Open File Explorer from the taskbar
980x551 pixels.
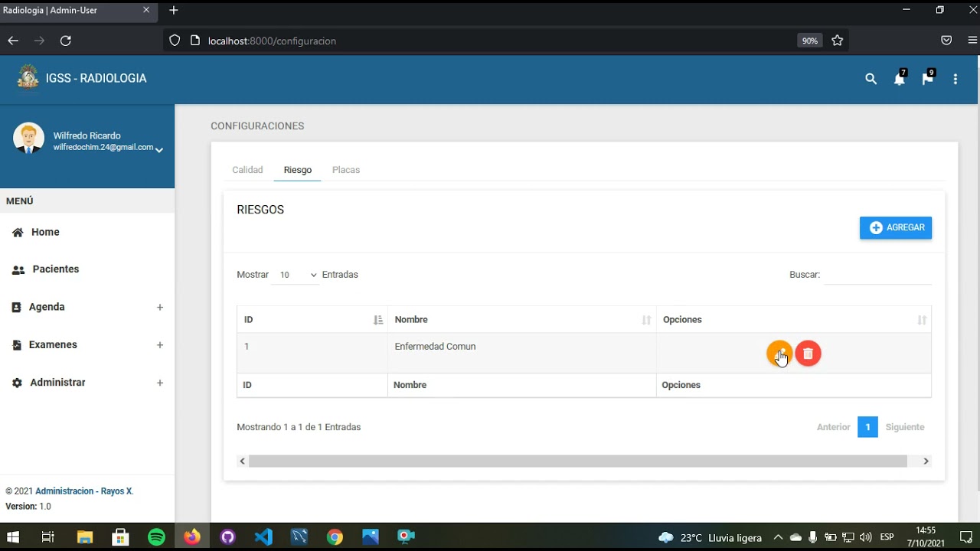pos(84,537)
